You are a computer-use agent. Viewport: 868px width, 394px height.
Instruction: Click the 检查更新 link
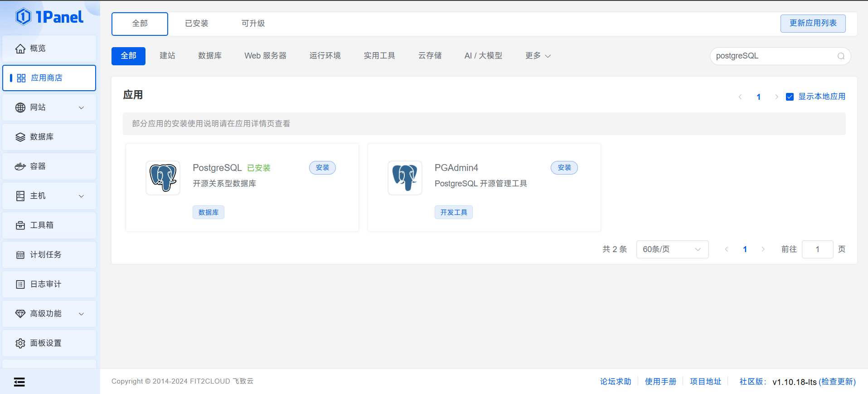[837, 382]
